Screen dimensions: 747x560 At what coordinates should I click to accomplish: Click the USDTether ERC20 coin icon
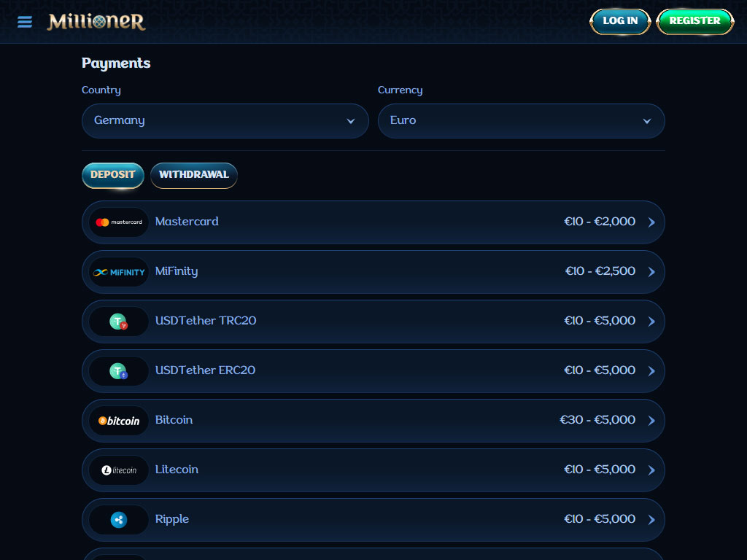pos(119,371)
